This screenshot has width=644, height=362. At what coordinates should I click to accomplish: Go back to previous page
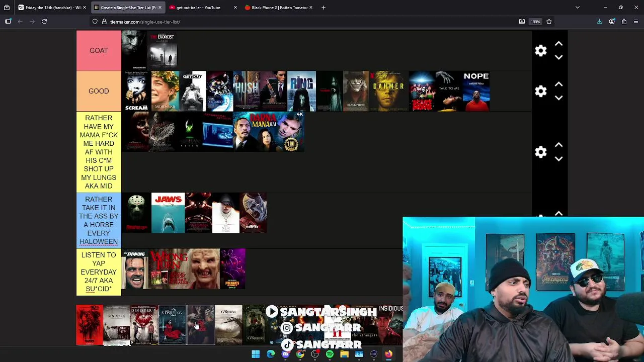[x=20, y=22]
